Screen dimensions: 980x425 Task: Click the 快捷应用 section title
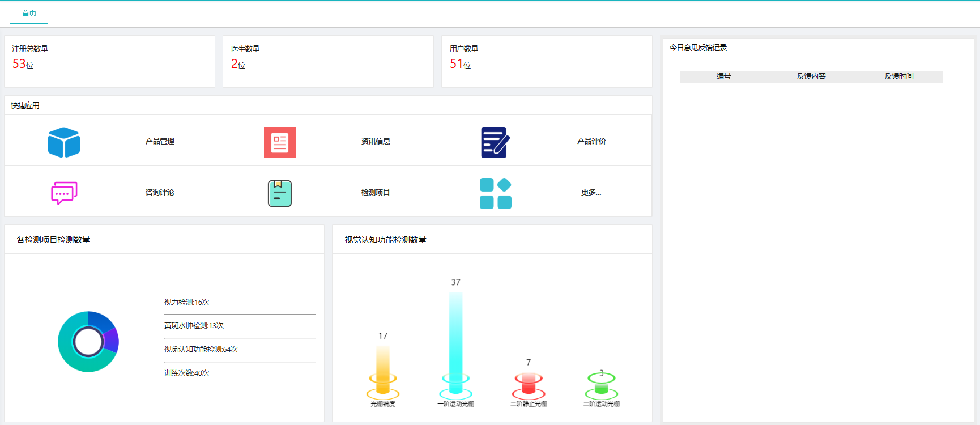click(25, 105)
